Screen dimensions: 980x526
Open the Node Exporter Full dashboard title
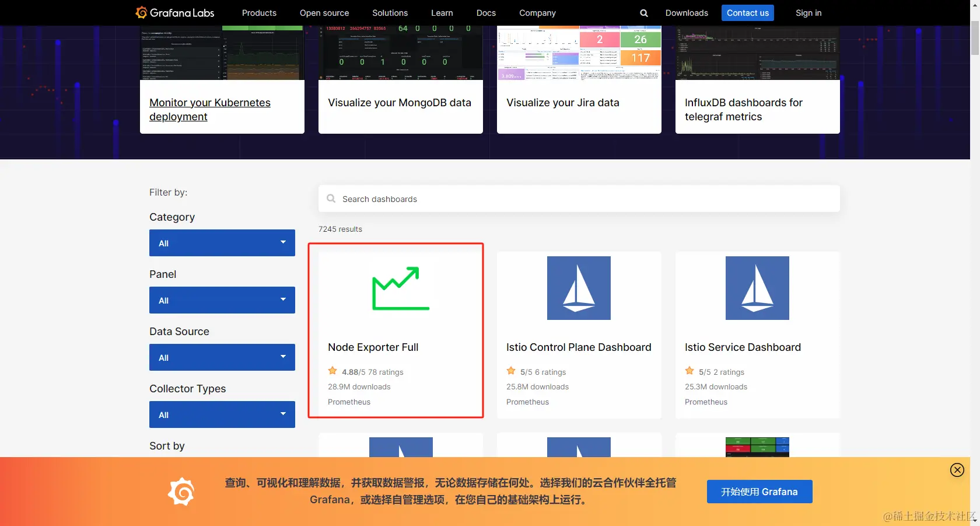[x=373, y=347]
